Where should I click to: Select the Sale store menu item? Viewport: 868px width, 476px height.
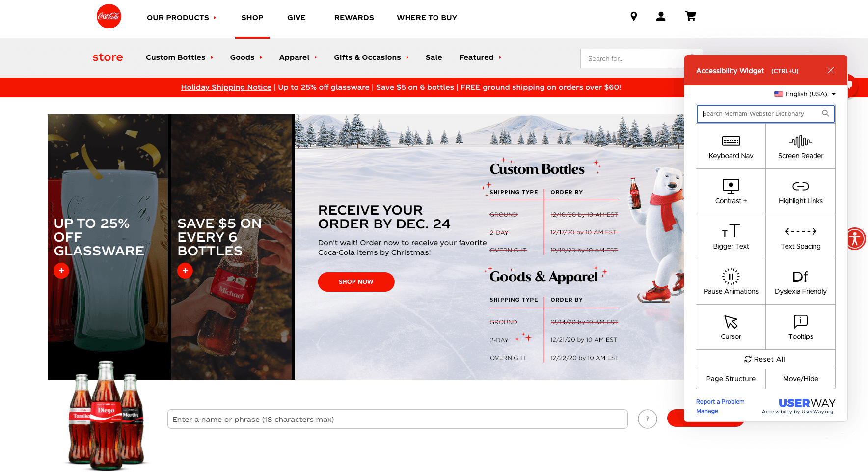tap(434, 57)
